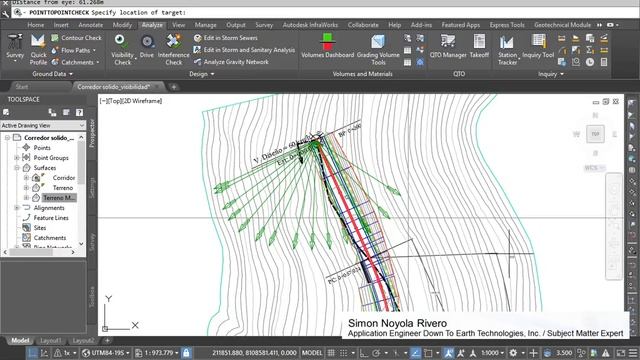Open Flow Paths tool
The height and width of the screenshot is (360, 640).
pos(74,50)
